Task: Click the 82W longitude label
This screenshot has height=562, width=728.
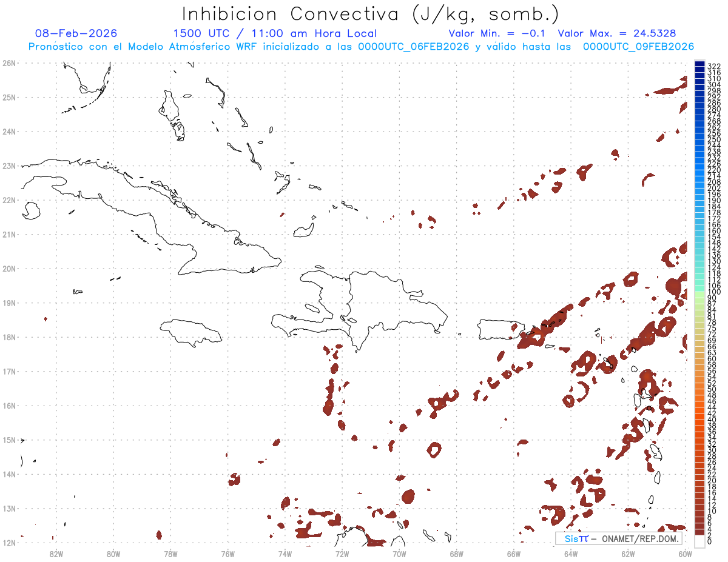Action: click(56, 554)
